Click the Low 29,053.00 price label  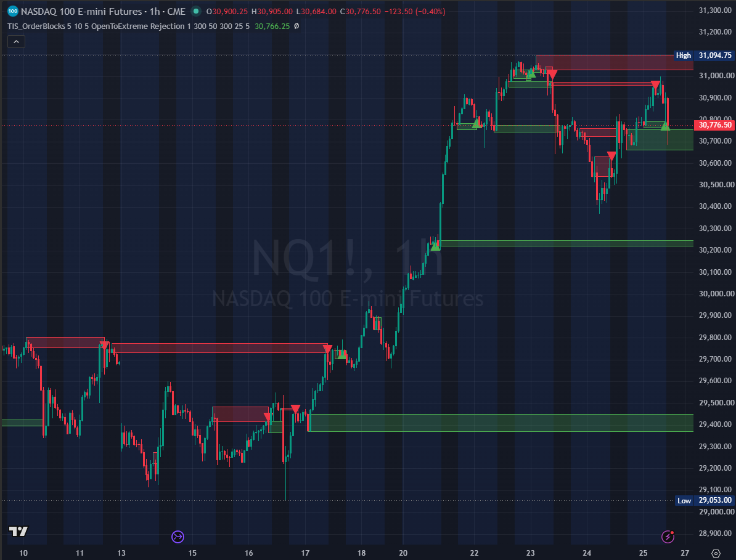click(704, 500)
